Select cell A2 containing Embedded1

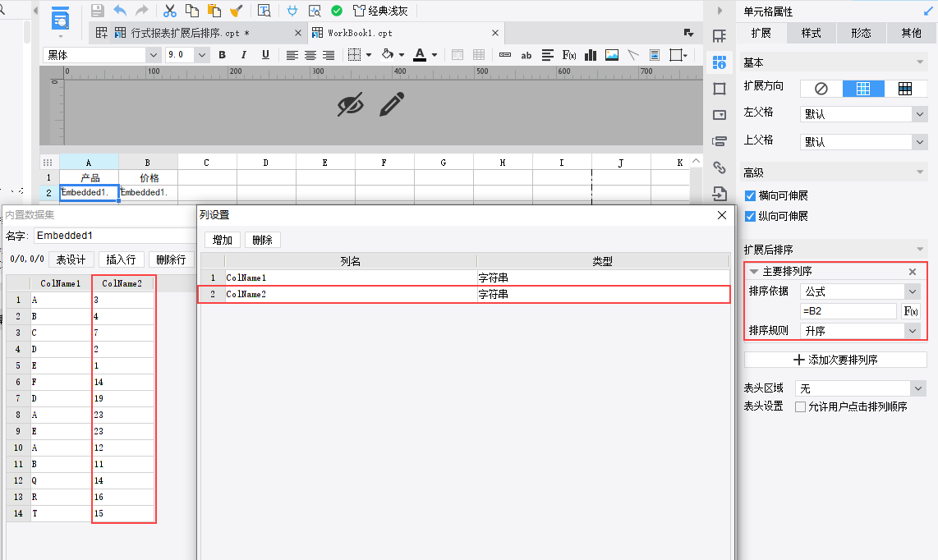pyautogui.click(x=89, y=193)
